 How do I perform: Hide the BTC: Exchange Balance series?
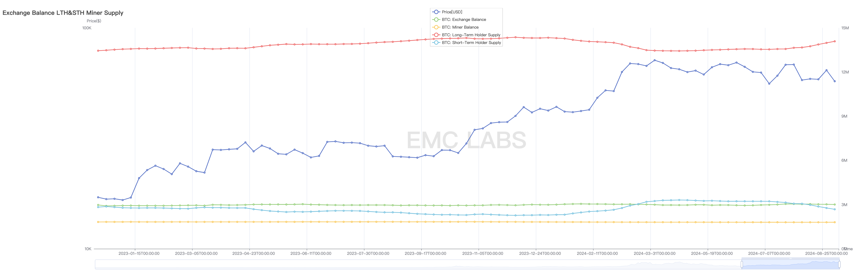464,20
